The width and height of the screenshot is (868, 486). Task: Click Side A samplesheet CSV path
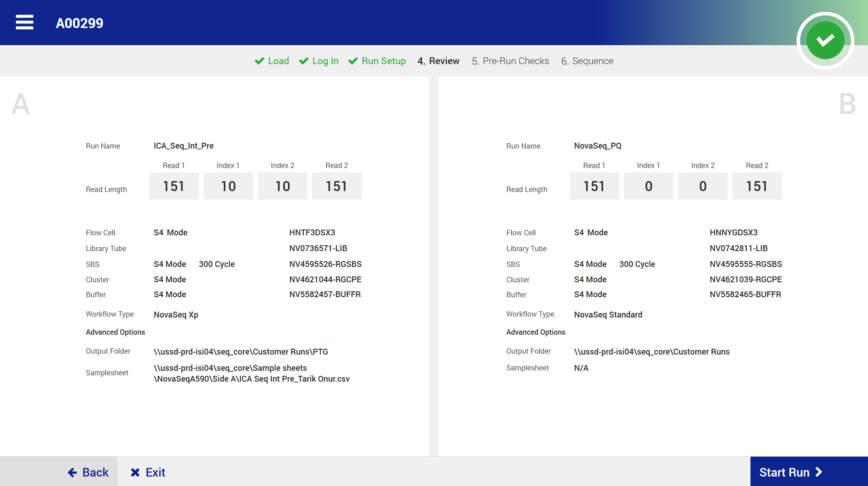252,374
